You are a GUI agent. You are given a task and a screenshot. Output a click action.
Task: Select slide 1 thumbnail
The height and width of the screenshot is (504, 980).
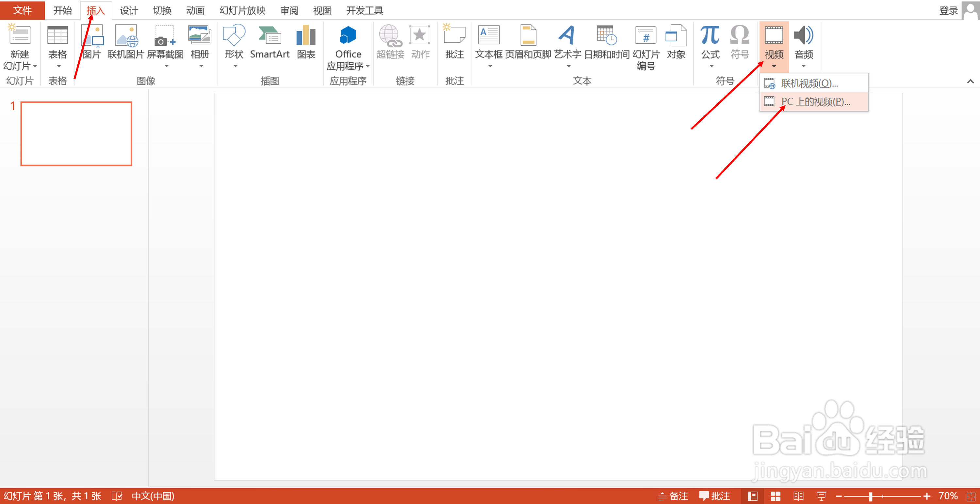coord(76,134)
